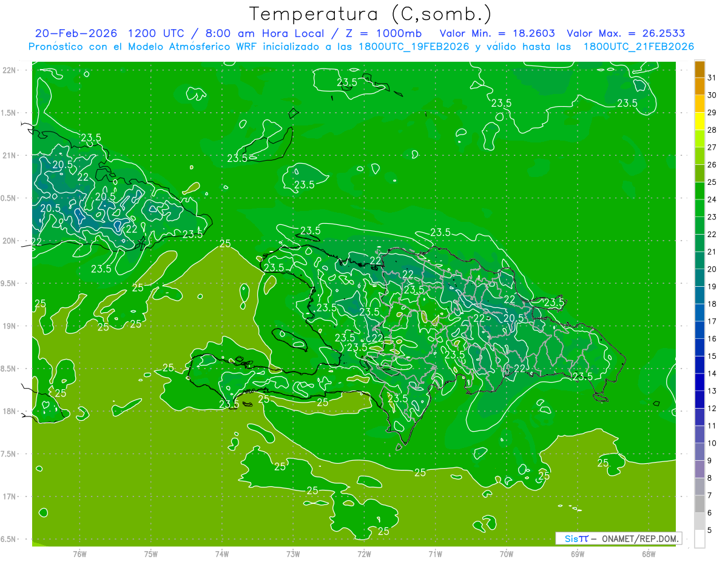Click the 74W longitude axis label
Screen dimensions: 728x562
(222, 554)
